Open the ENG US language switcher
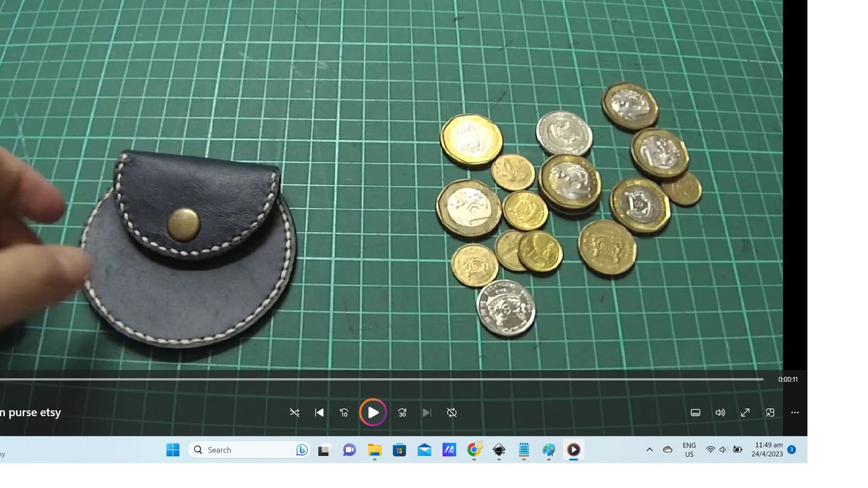The width and height of the screenshot is (868, 488). [688, 450]
